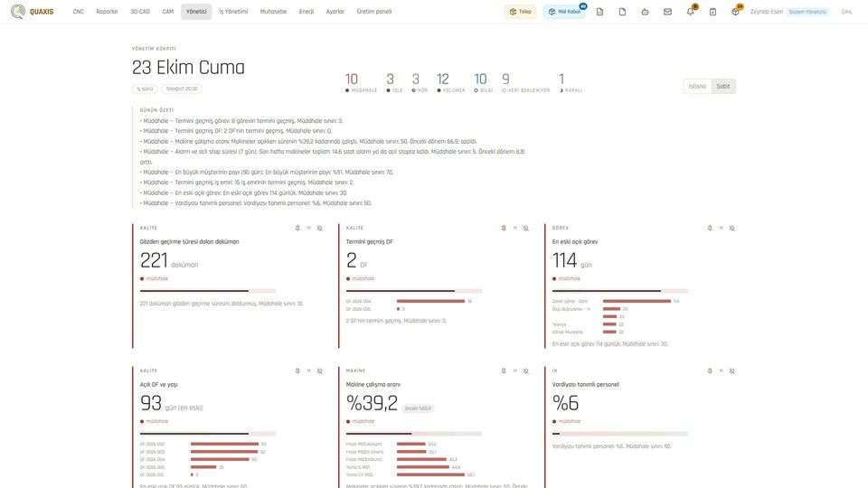
Task: Filter by the 10 Bilgi counter
Action: [483, 83]
